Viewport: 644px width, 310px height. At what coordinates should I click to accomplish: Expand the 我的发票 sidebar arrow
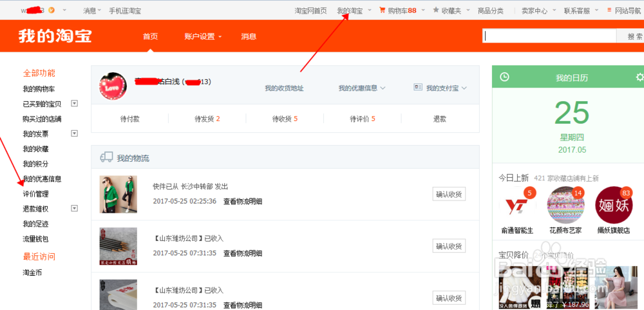[x=74, y=133]
